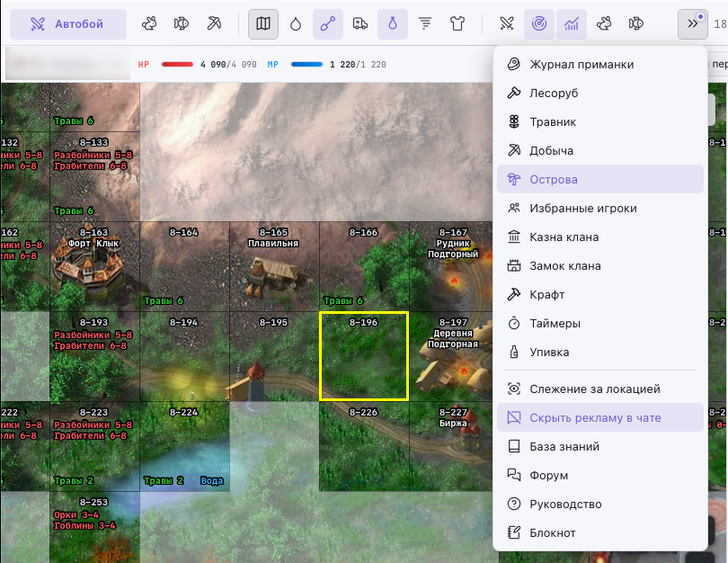
Task: Click the ambulance icon in the toolbar
Action: point(360,23)
